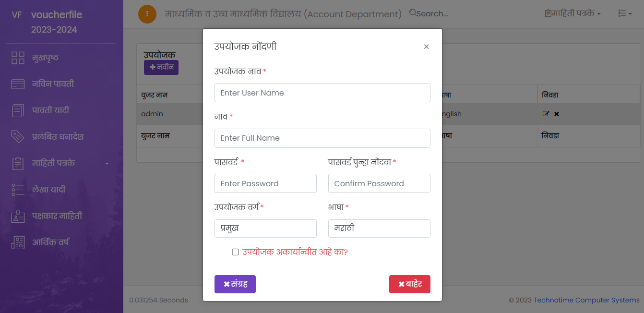
Task: Tick the उपयोजक अकार्यान्वीत आहे का checkbox
Action: [235, 252]
